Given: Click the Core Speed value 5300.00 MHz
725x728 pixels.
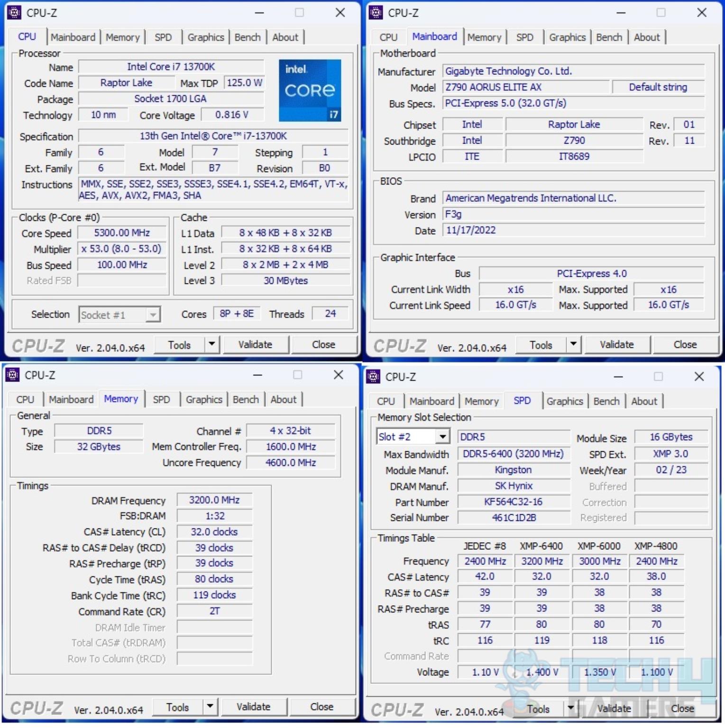Looking at the screenshot, I should click(122, 233).
